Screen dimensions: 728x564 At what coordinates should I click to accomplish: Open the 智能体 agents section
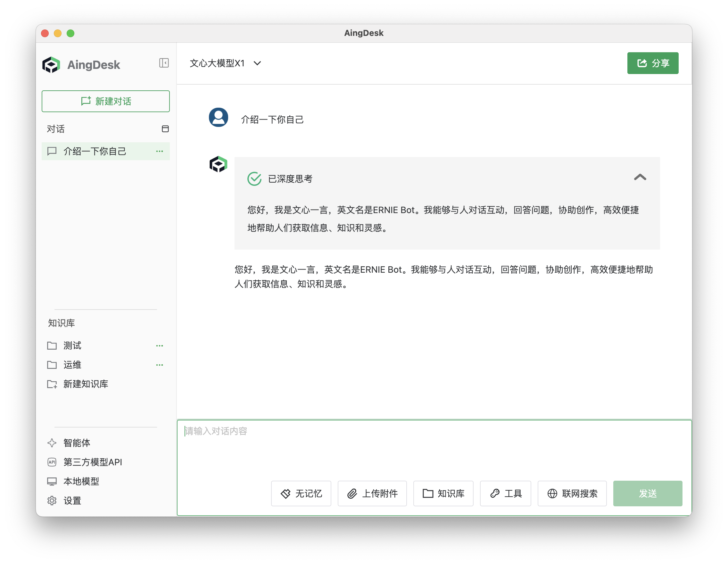click(x=76, y=443)
